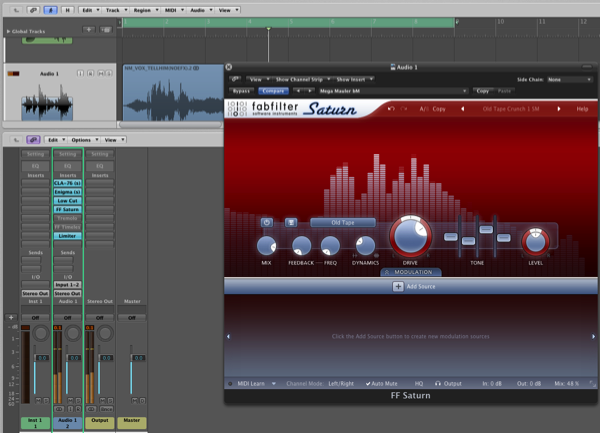The height and width of the screenshot is (433, 600).
Task: Toggle the Bypass button in plugin header
Action: [x=239, y=90]
